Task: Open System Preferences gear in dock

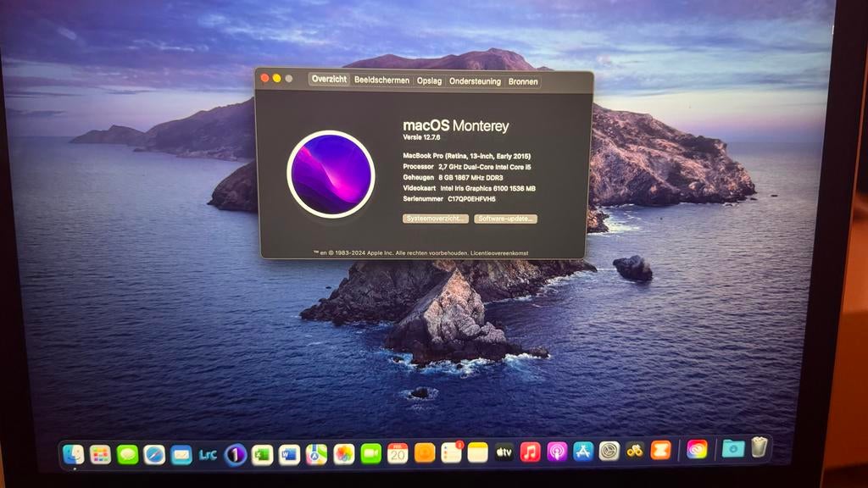Action: 609,451
